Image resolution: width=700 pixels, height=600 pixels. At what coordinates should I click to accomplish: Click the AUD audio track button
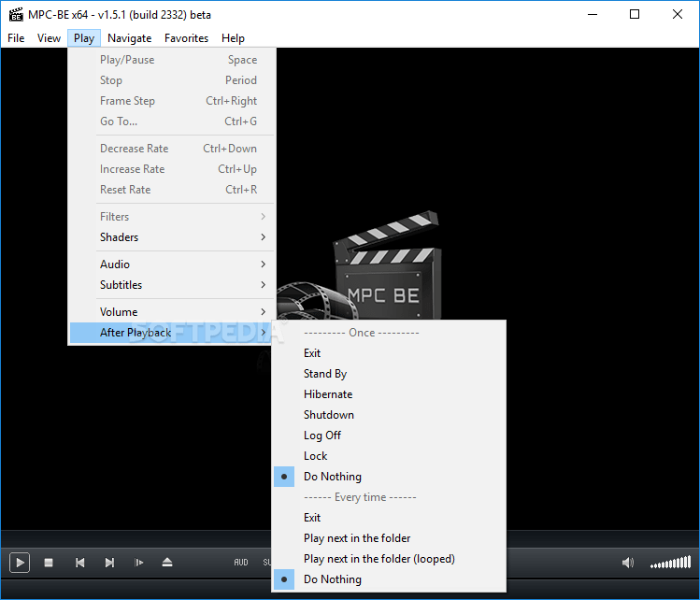click(x=241, y=563)
